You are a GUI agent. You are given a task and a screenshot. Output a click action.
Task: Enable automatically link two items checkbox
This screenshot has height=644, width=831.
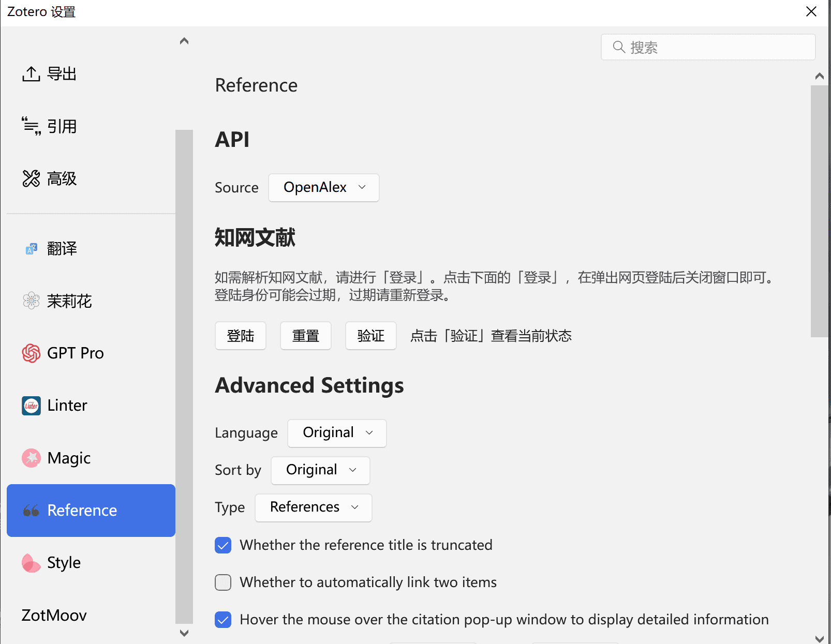223,582
